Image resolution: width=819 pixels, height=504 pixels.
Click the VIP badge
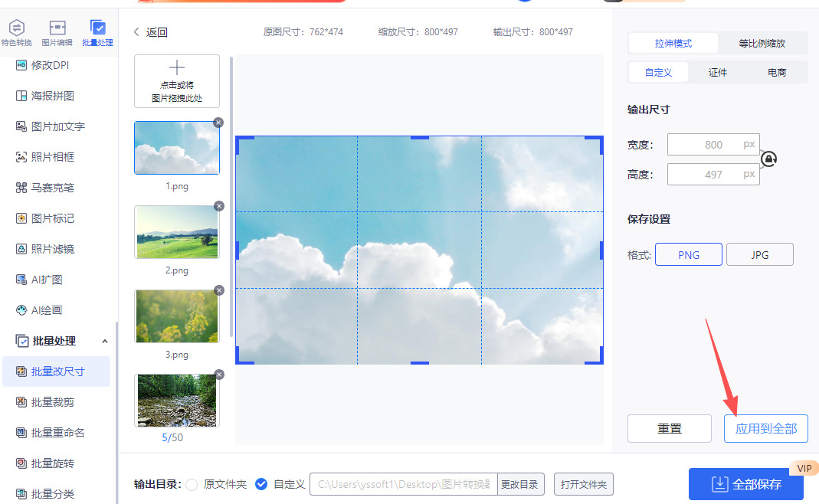[804, 469]
